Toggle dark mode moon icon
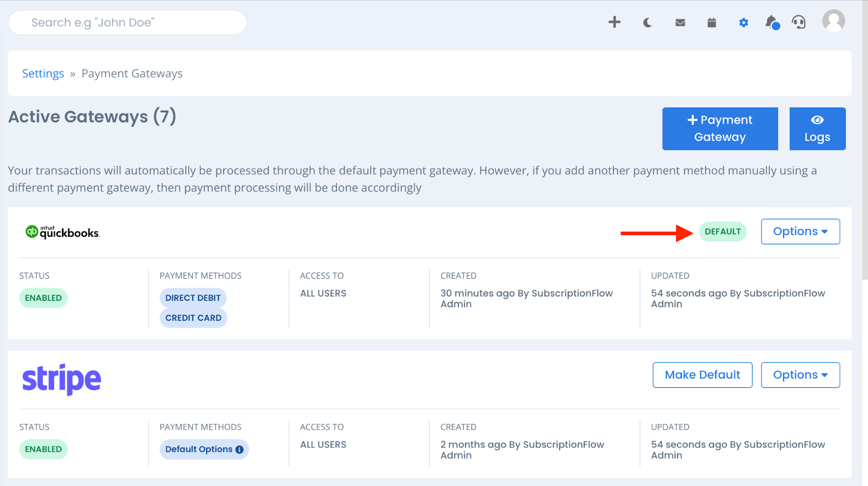 [647, 23]
